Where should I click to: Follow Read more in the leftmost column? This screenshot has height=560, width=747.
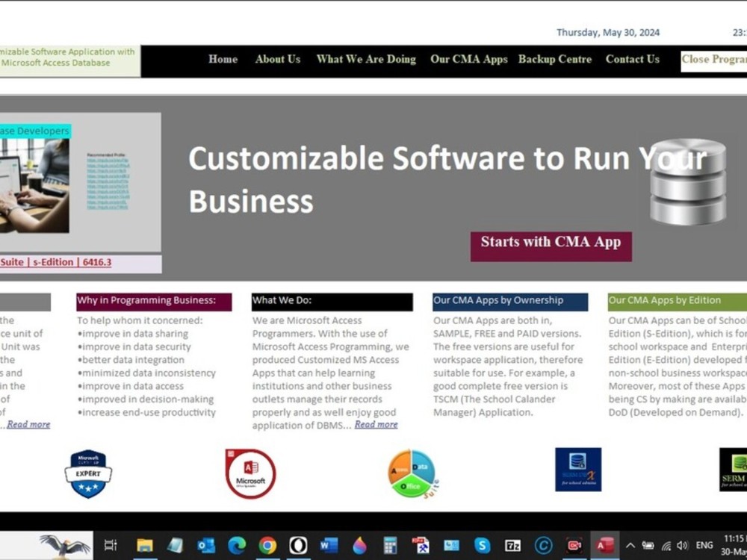28,424
